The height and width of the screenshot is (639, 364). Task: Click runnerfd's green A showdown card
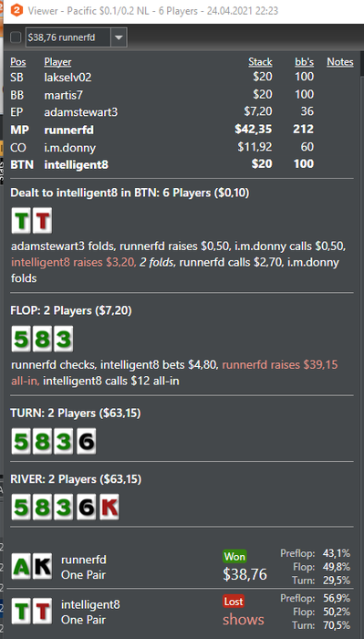coord(21,566)
